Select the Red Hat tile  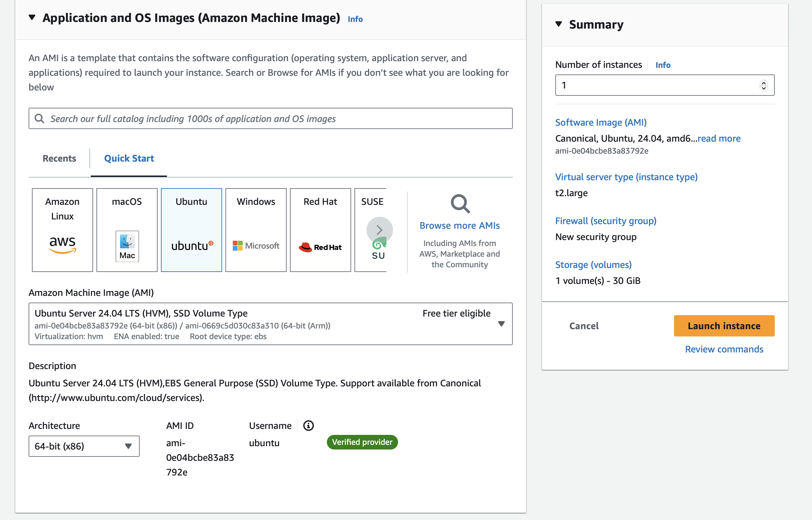[x=320, y=230]
